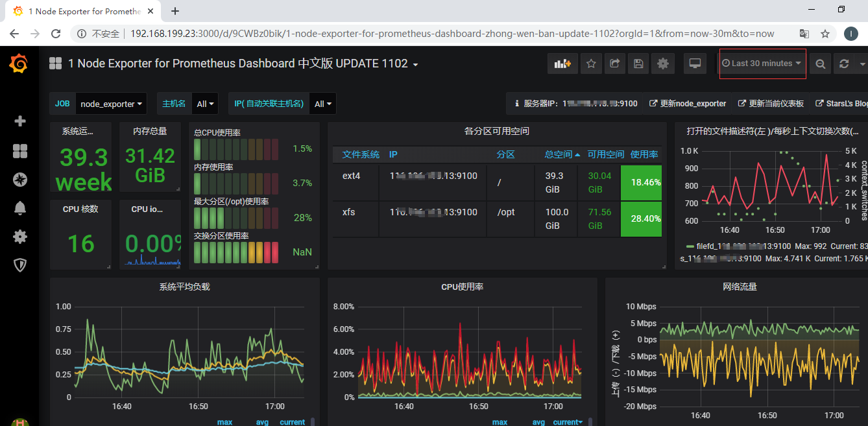Open the 系统平均负载 panel title menu
This screenshot has height=426, width=868.
coord(184,287)
